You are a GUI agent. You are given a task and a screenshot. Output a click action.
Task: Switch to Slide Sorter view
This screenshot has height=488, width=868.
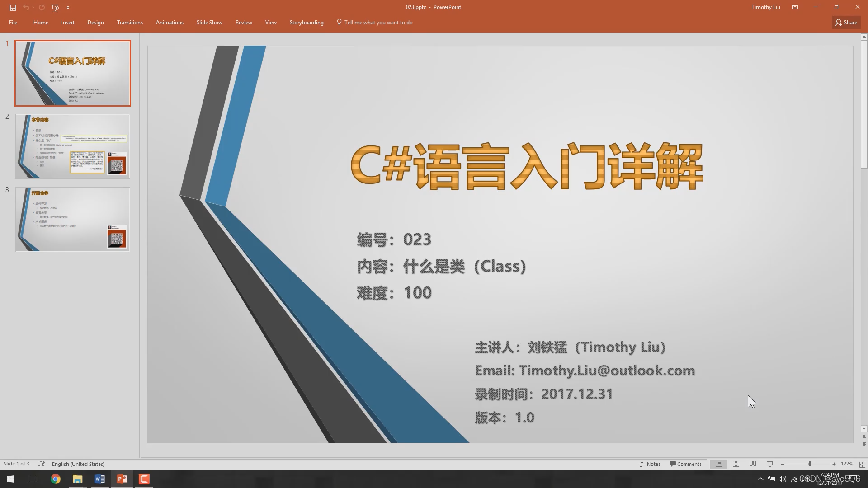736,464
